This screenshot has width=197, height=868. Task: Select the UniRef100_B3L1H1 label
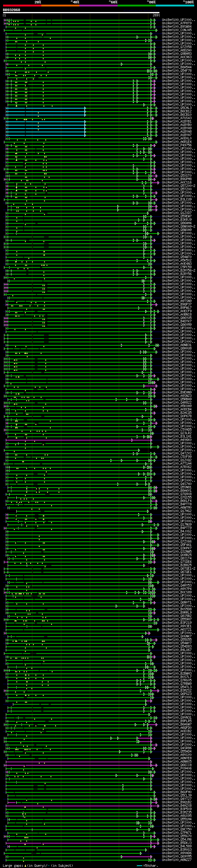click(177, 436)
